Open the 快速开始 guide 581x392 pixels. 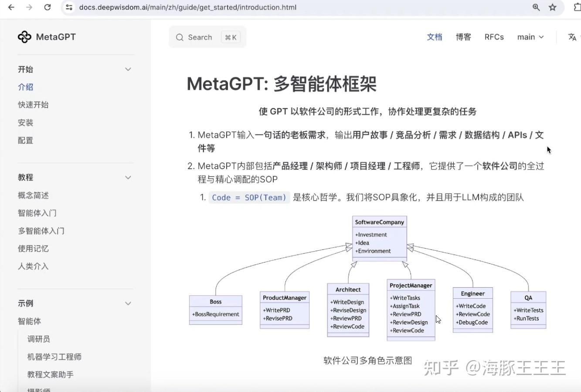point(33,105)
